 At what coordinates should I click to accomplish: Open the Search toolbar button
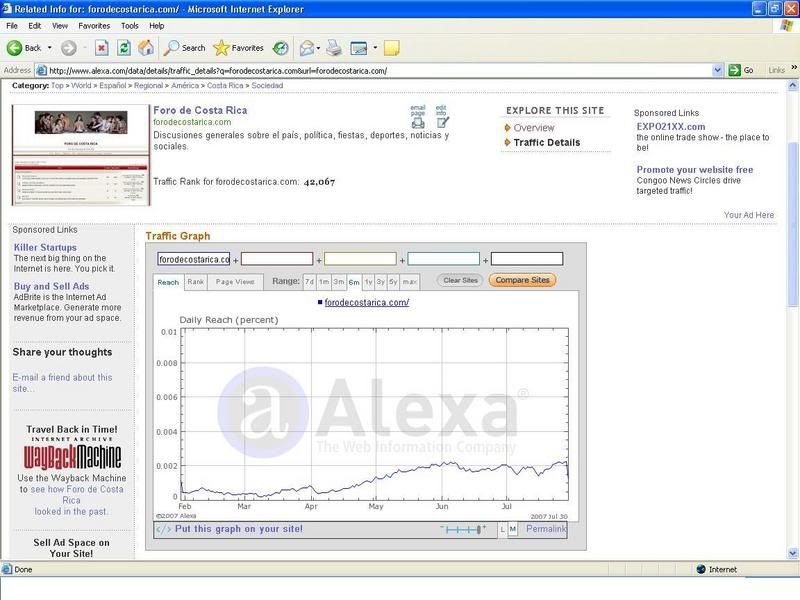pyautogui.click(x=185, y=48)
